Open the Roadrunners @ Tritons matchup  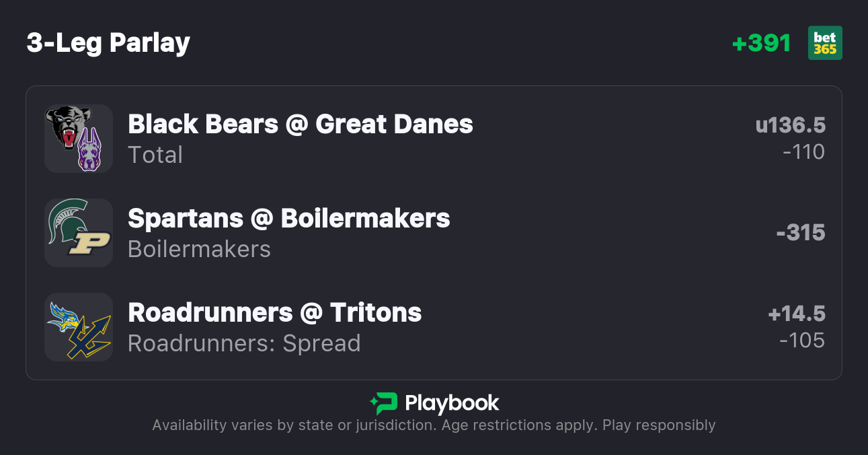[x=274, y=313]
